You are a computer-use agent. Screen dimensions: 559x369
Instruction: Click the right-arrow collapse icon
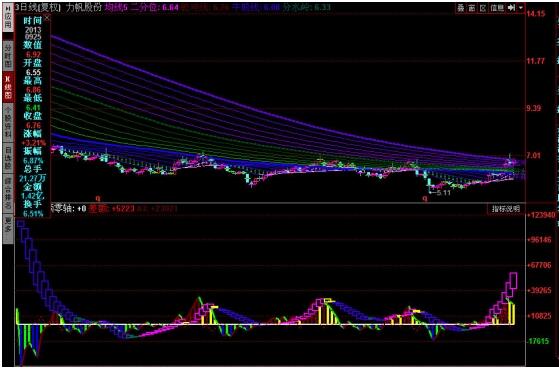coord(511,8)
